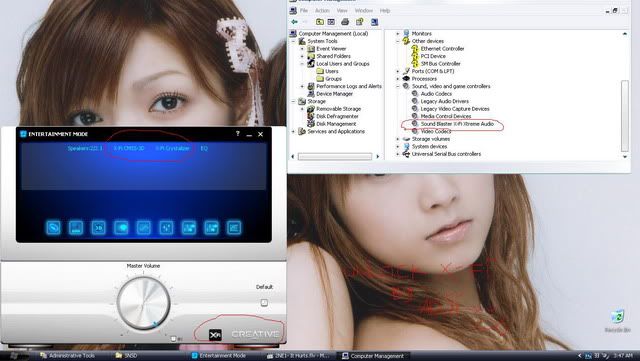
Task: Click the last blue toolbar icon in Computer Management
Action: pyautogui.click(x=374, y=22)
